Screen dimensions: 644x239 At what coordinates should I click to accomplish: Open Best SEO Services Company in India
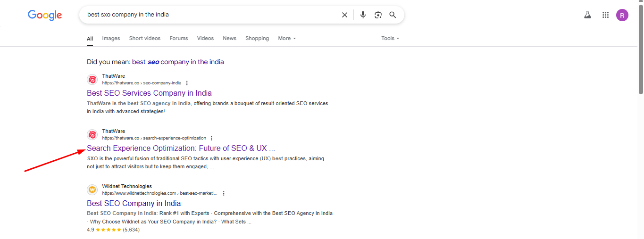(149, 93)
